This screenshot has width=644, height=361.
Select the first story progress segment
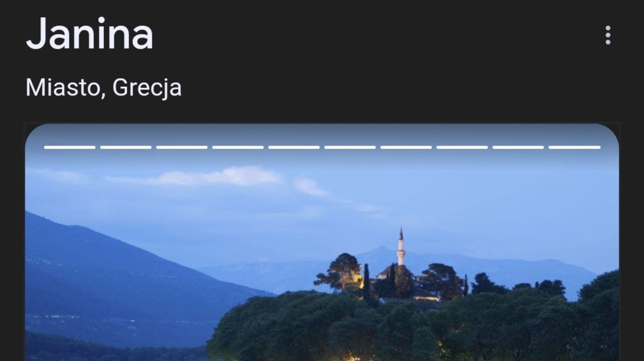[70, 147]
